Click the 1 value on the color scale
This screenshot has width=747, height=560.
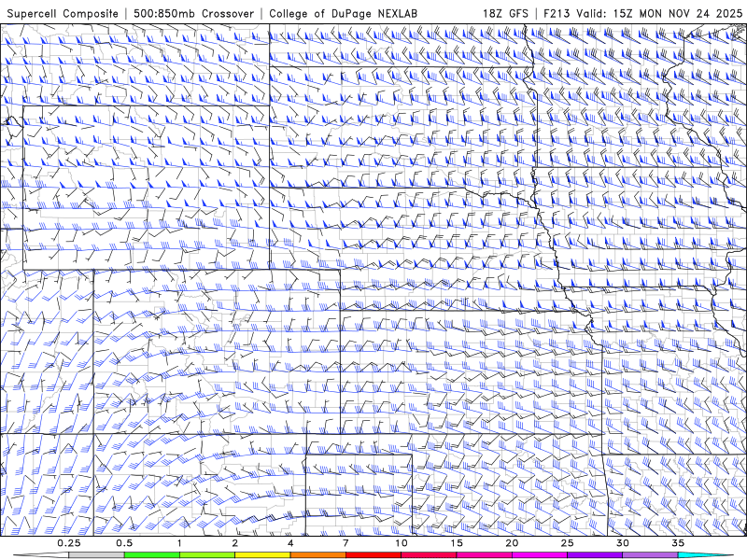[x=179, y=543]
